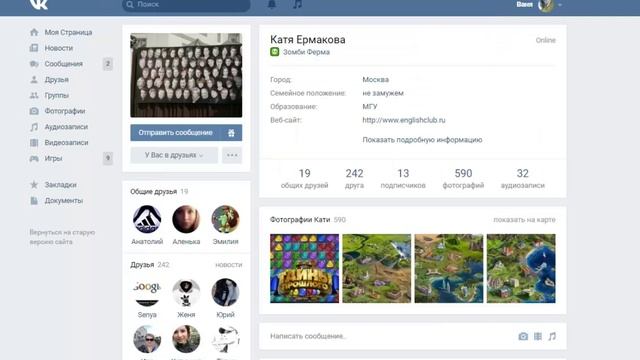Click the home icon beside Моя Страница

click(34, 32)
